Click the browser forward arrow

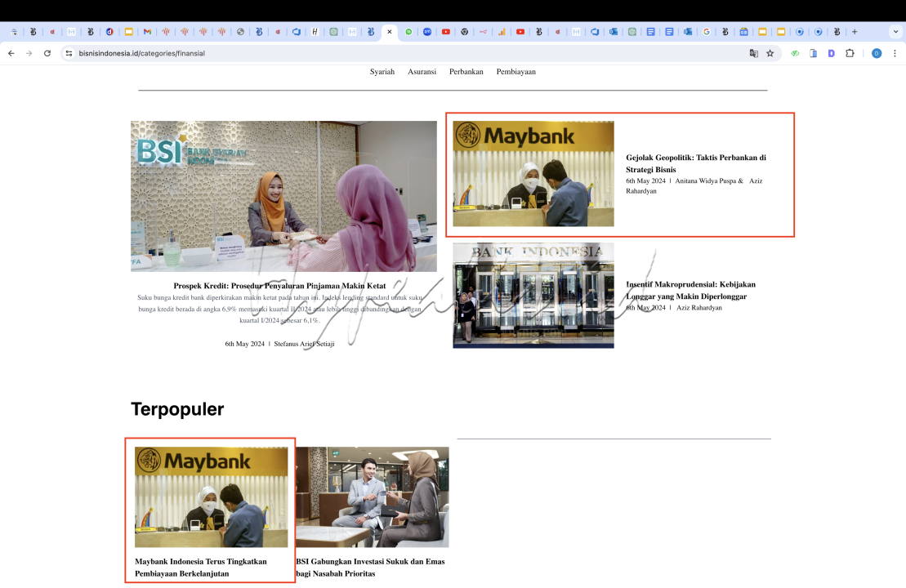[x=29, y=53]
